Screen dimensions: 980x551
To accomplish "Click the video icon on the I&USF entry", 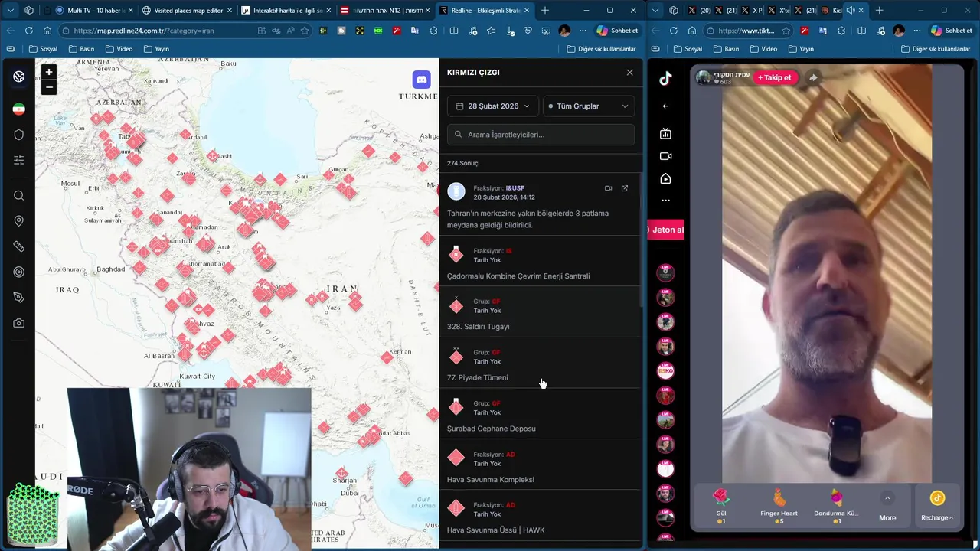I will click(x=608, y=188).
